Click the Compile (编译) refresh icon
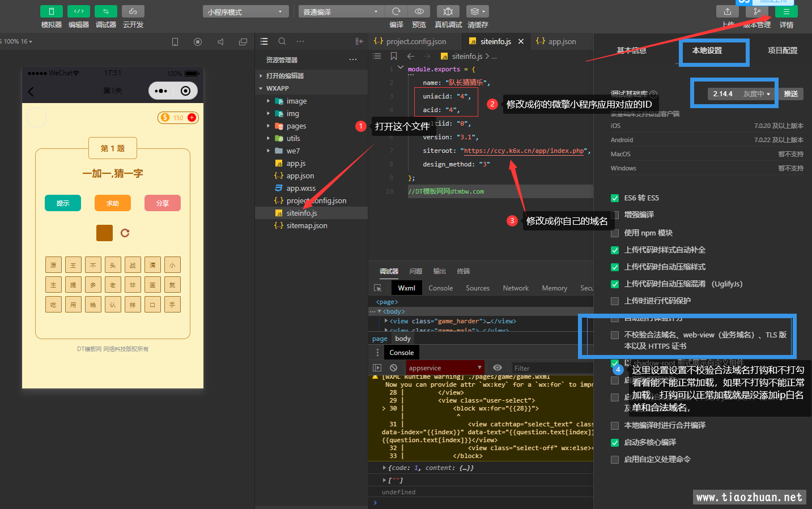The image size is (812, 509). coord(396,11)
